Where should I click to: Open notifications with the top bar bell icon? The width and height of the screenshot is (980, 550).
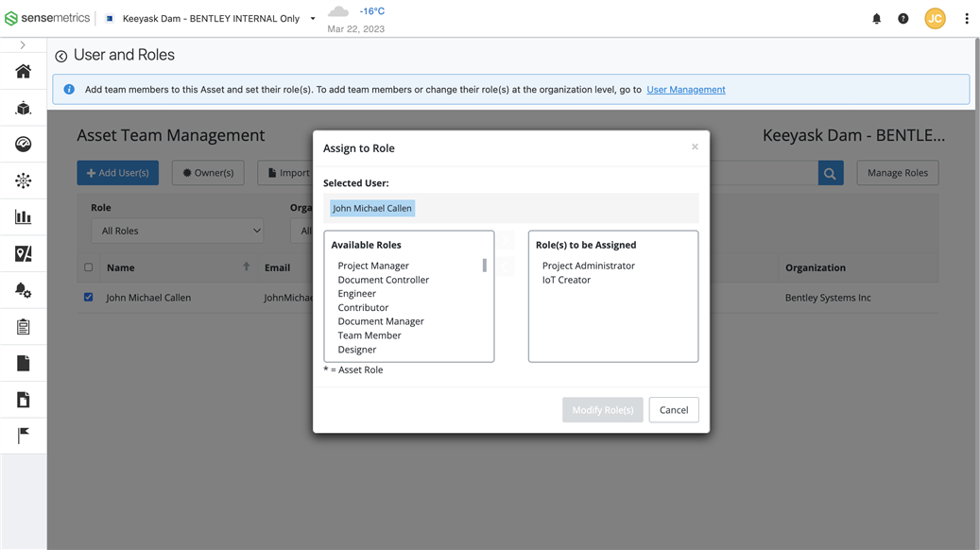click(x=876, y=18)
